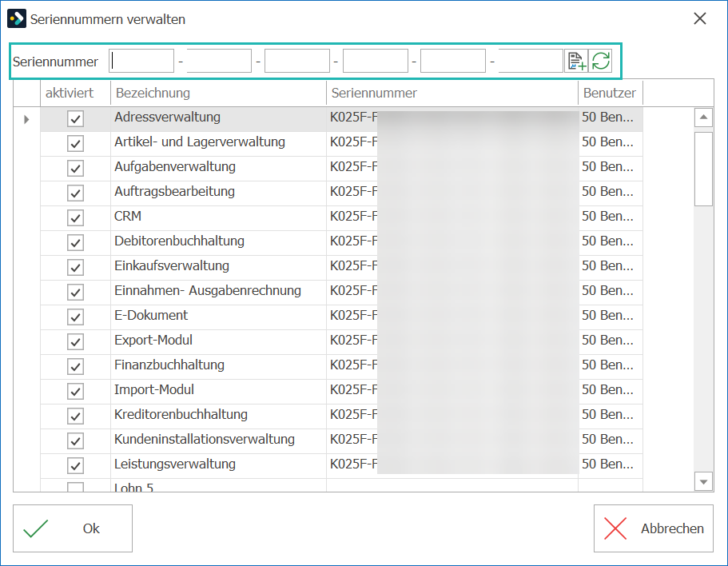This screenshot has width=728, height=566.
Task: Sort by the Bezeichnung column header
Action: (218, 93)
